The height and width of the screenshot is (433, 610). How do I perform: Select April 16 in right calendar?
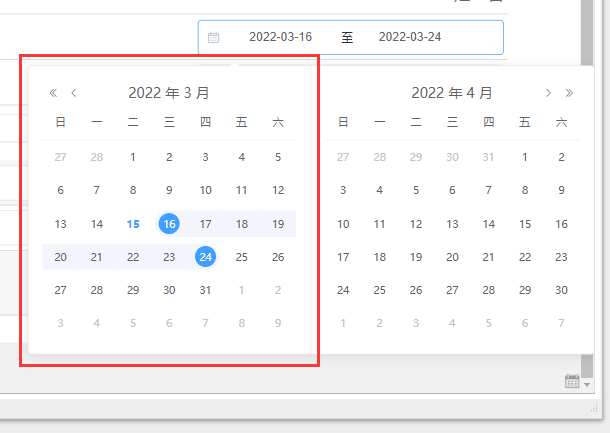[561, 224]
